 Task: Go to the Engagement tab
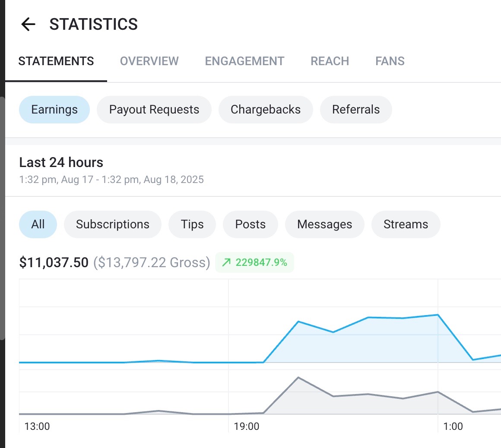point(244,61)
